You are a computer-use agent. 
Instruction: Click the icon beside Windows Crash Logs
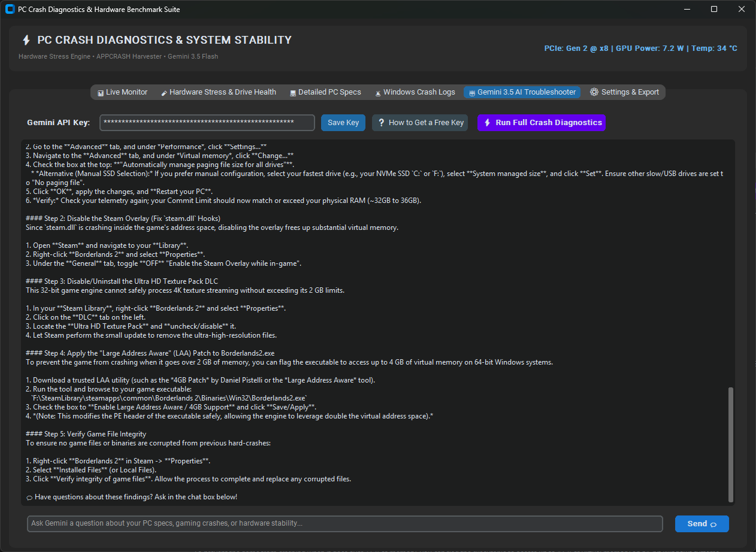tap(378, 93)
